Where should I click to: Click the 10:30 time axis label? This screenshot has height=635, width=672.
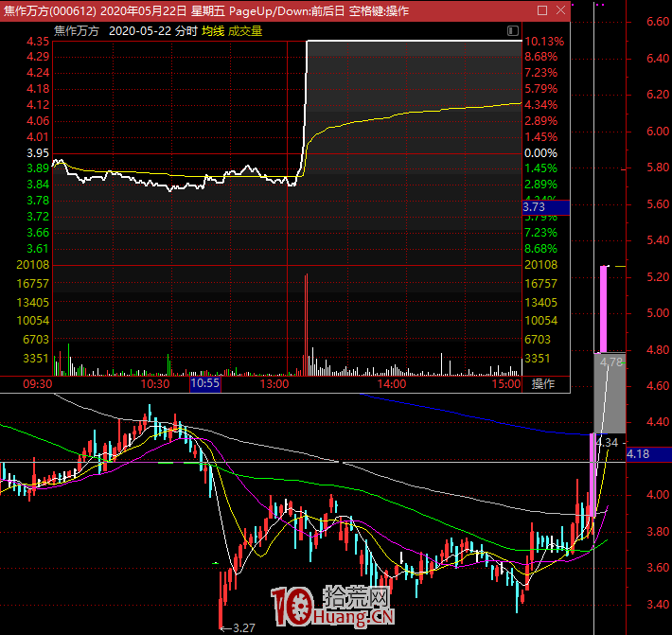(155, 383)
